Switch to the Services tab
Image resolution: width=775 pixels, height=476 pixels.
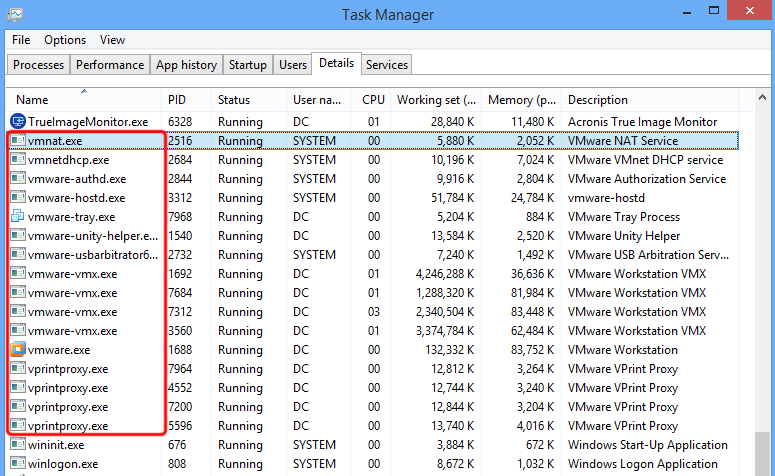click(x=387, y=65)
